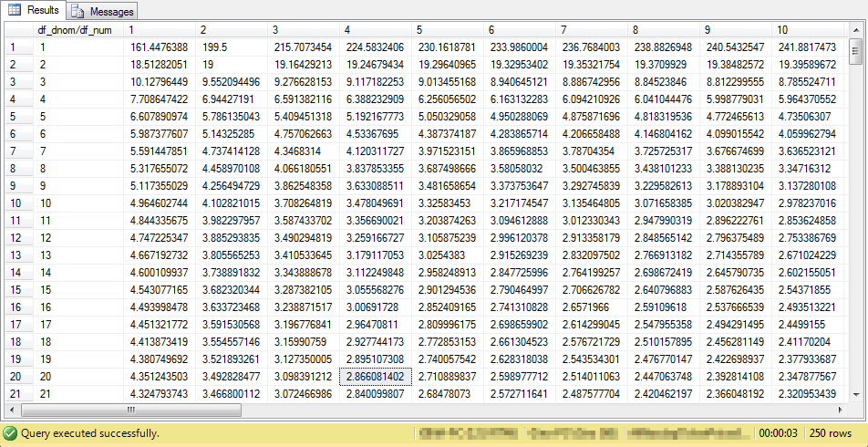Viewport: 868px width, 447px height.
Task: Select cell with value 3.34716312
Action: (x=810, y=169)
